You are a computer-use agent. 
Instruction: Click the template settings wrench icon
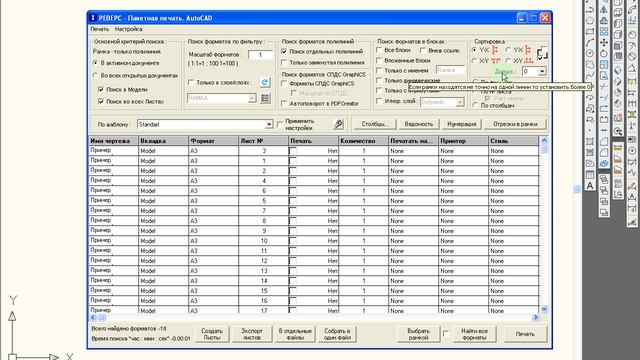[338, 124]
